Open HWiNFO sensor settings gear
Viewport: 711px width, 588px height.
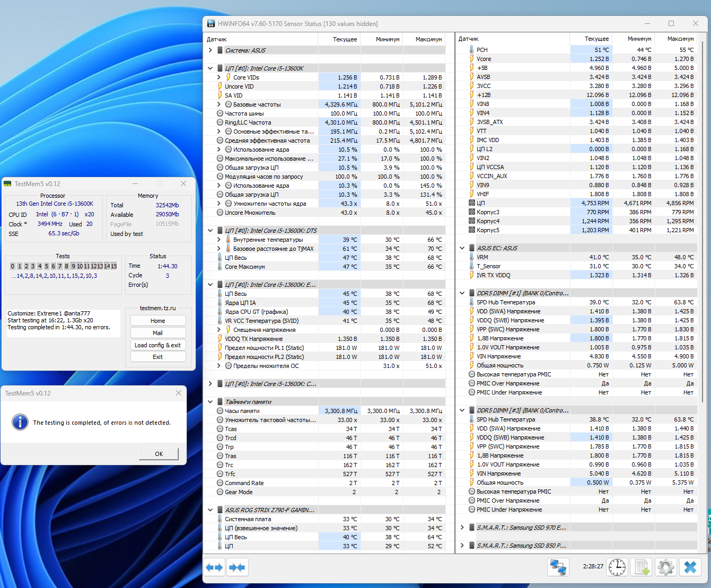(666, 567)
